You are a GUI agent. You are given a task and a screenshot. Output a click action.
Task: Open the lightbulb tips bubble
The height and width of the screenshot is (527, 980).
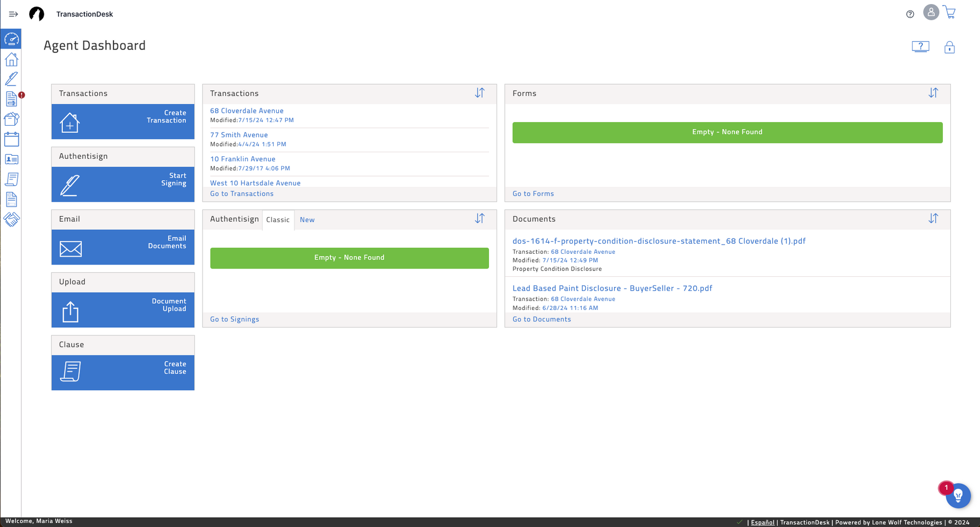(958, 495)
